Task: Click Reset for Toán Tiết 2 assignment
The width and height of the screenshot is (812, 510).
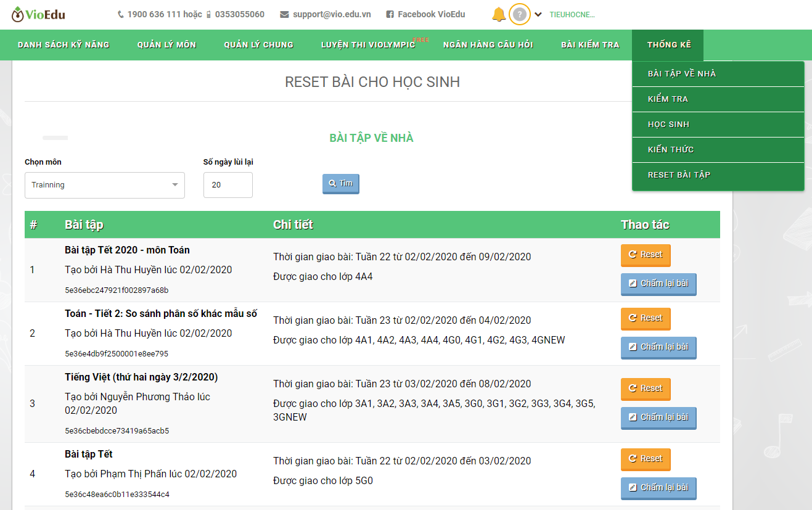Action: [x=645, y=318]
